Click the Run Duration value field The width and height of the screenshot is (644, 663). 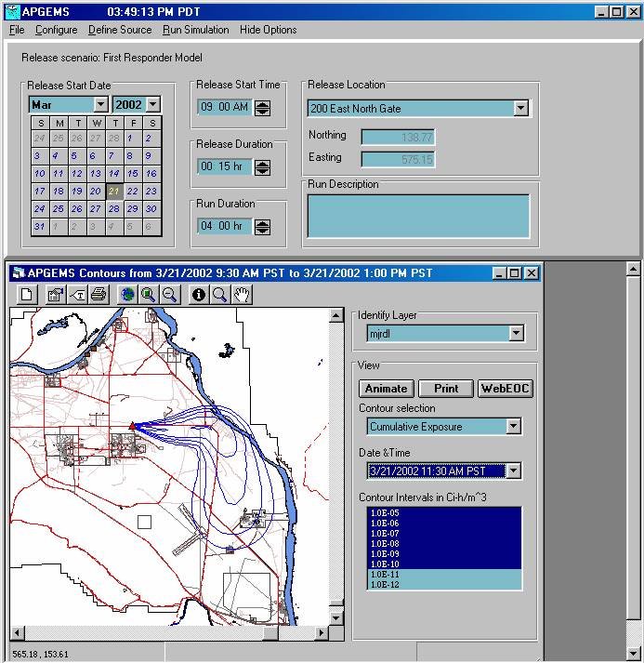point(225,226)
